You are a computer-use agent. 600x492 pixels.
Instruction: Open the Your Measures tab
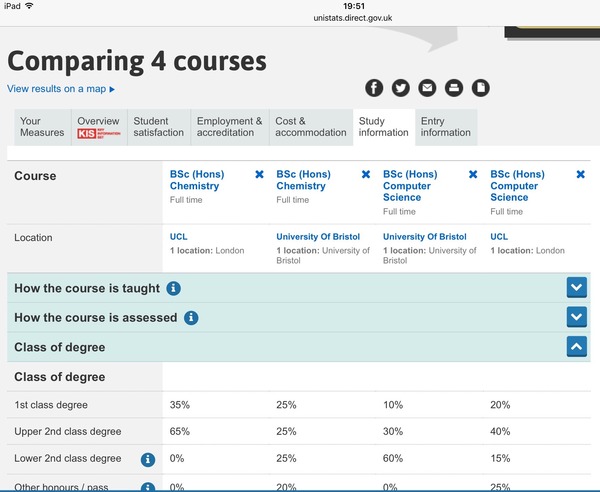(x=42, y=127)
